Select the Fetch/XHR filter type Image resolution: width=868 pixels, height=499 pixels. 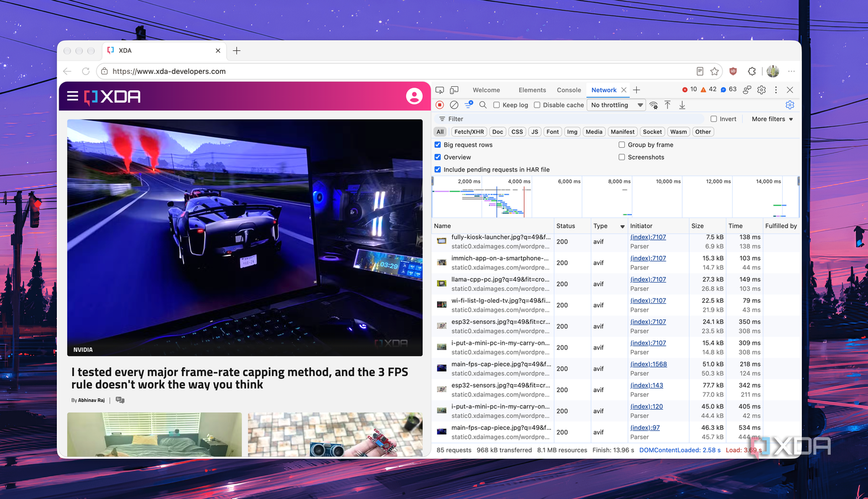click(x=469, y=132)
